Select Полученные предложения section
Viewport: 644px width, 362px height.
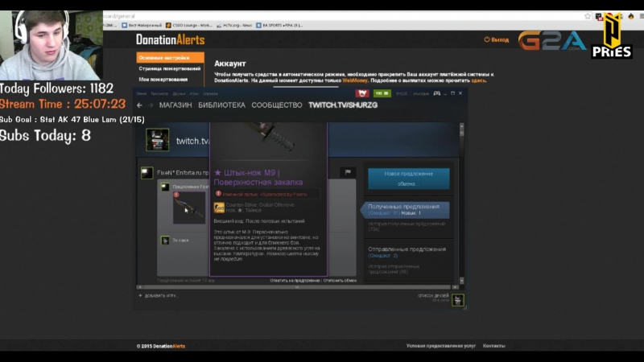point(407,209)
